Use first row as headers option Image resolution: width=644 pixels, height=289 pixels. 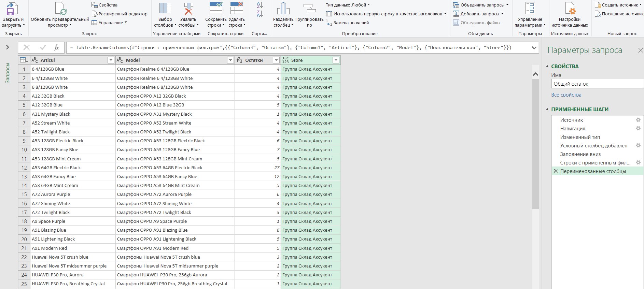click(x=386, y=14)
